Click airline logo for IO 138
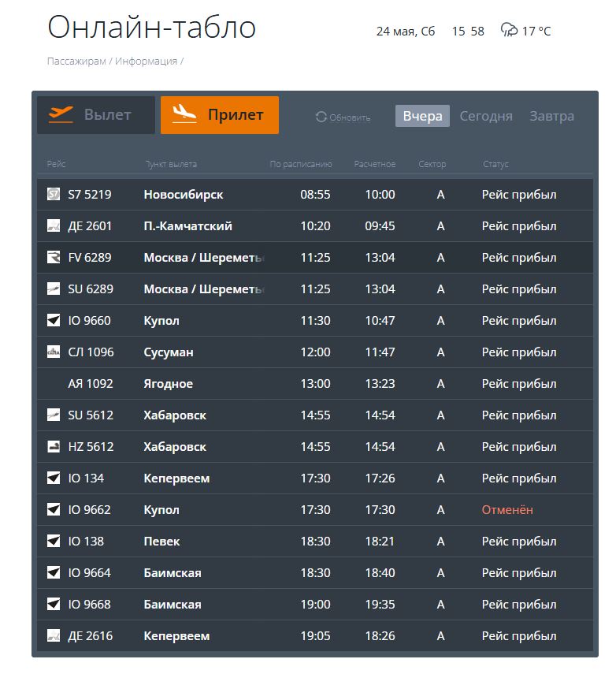The width and height of the screenshot is (616, 700). point(54,541)
